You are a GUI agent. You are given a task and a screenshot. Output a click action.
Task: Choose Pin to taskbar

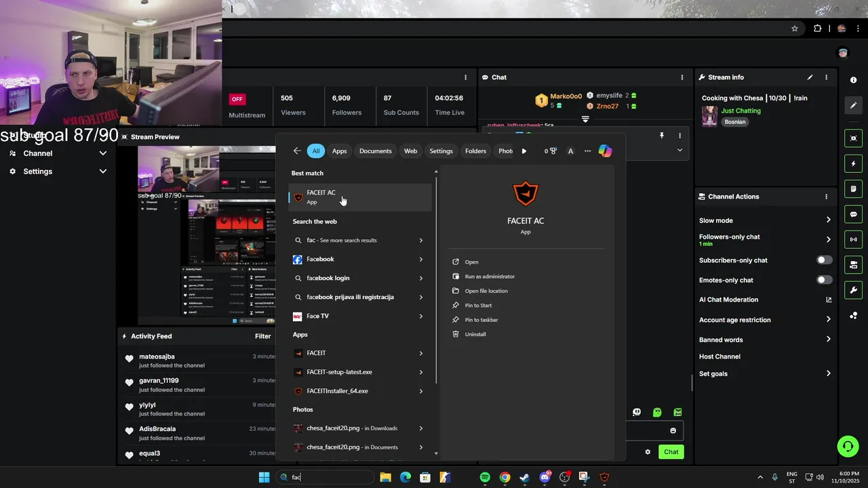click(481, 320)
